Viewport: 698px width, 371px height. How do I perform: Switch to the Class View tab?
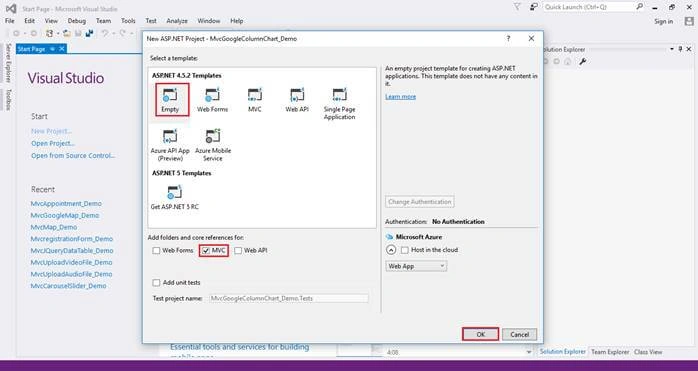tap(648, 352)
